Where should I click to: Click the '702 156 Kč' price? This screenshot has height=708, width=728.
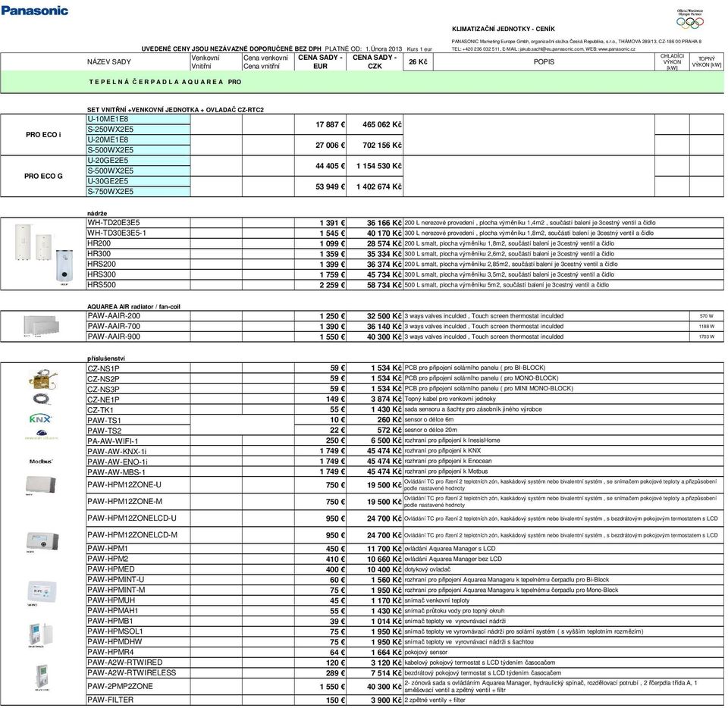382,146
